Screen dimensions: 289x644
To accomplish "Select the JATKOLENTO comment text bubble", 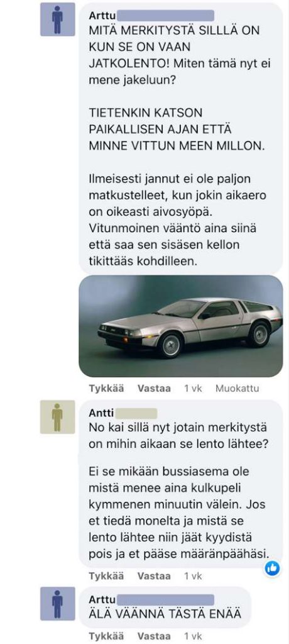I will pos(181,139).
